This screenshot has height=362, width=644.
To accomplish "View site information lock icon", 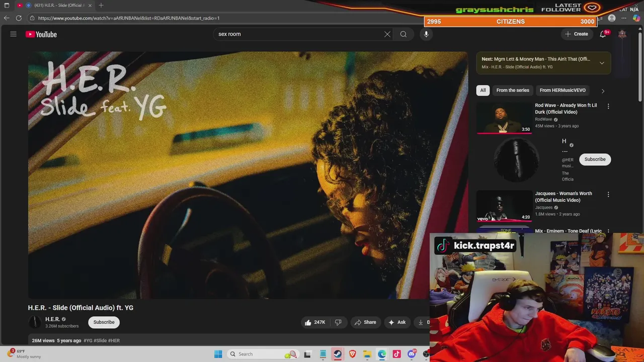I will point(32,18).
